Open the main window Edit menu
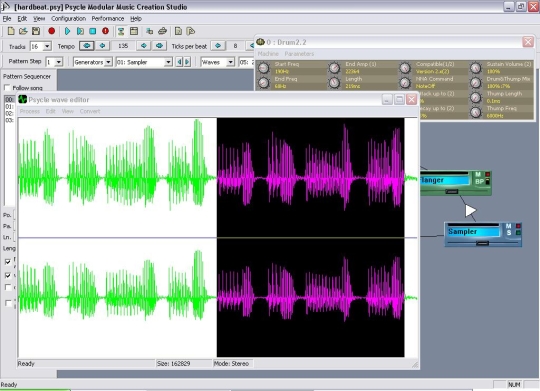 tap(22, 19)
